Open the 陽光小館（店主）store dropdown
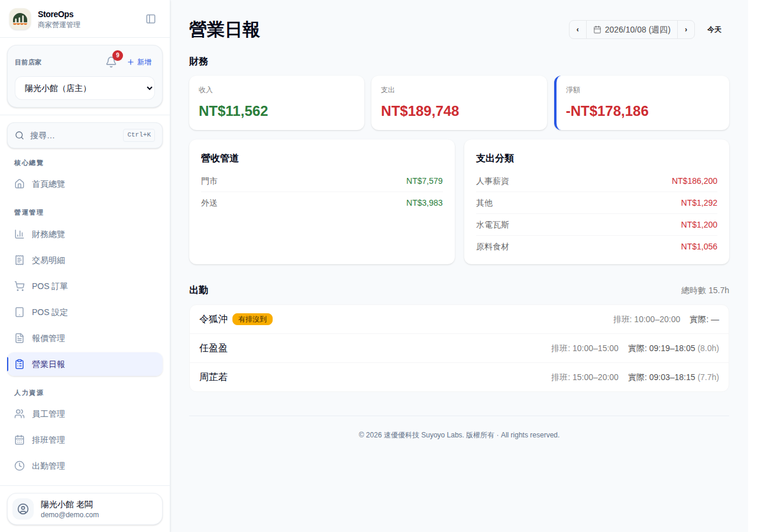 pyautogui.click(x=85, y=88)
